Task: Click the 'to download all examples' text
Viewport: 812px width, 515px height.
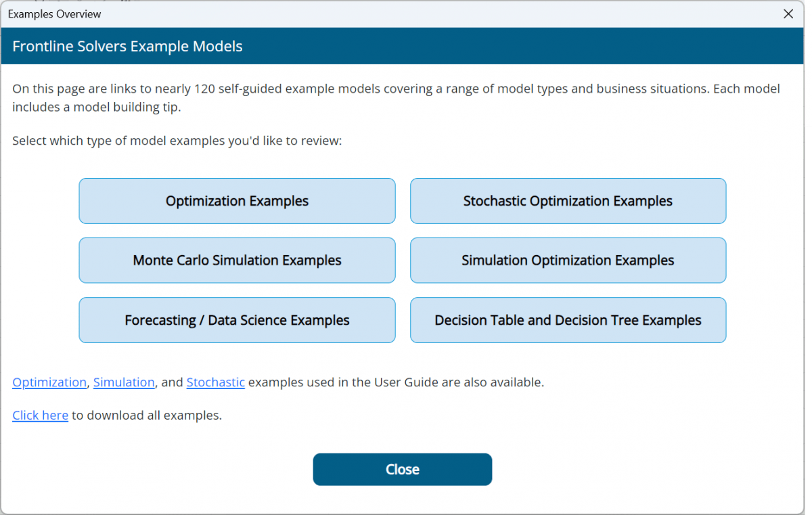Action: (147, 416)
